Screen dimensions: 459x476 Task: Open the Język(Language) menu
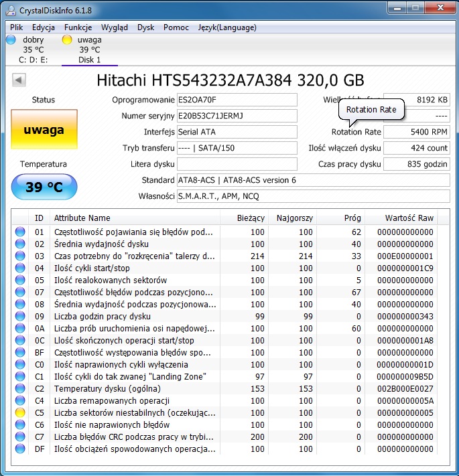(x=227, y=27)
